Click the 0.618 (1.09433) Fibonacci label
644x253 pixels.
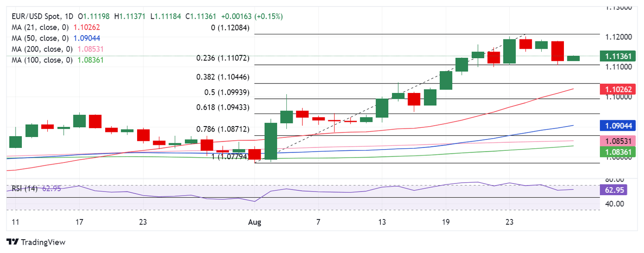(x=223, y=107)
